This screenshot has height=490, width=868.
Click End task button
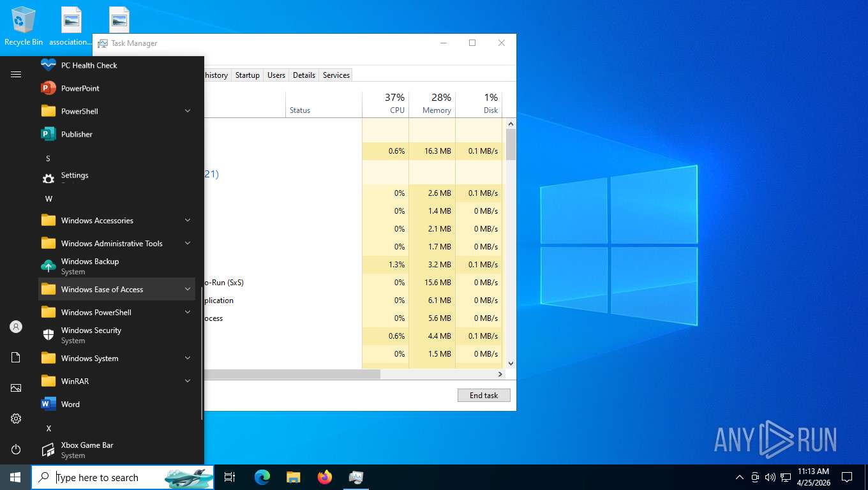pos(484,395)
